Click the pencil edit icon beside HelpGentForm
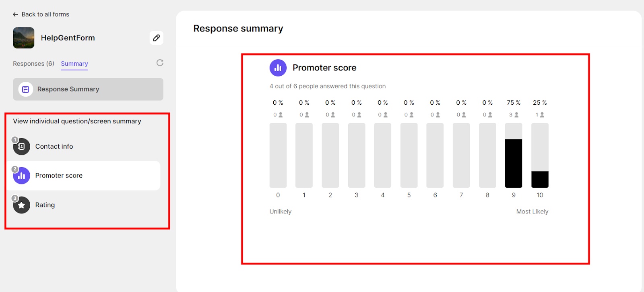 [157, 38]
